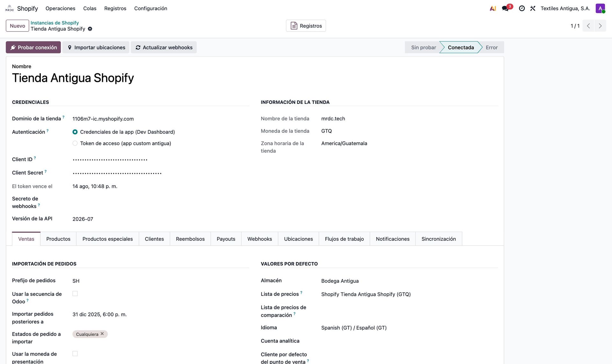Switch to the Ubicaciones tab
The width and height of the screenshot is (612, 364).
[x=298, y=239]
